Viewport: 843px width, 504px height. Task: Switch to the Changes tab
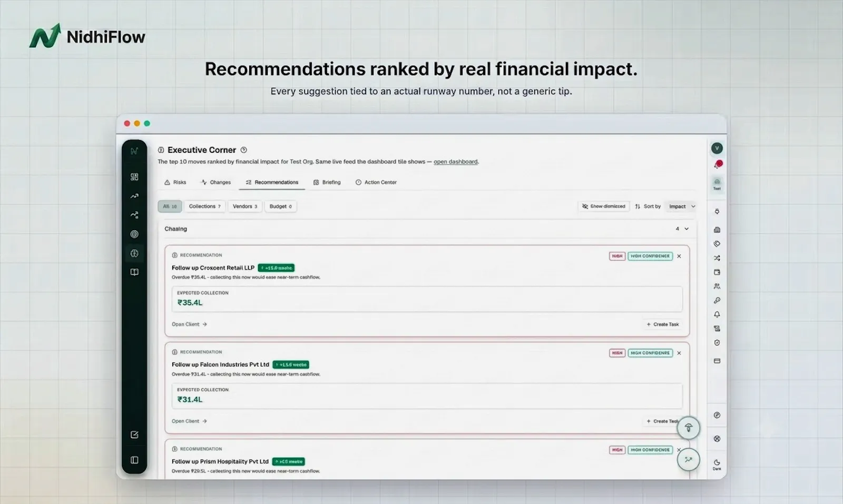(x=216, y=182)
